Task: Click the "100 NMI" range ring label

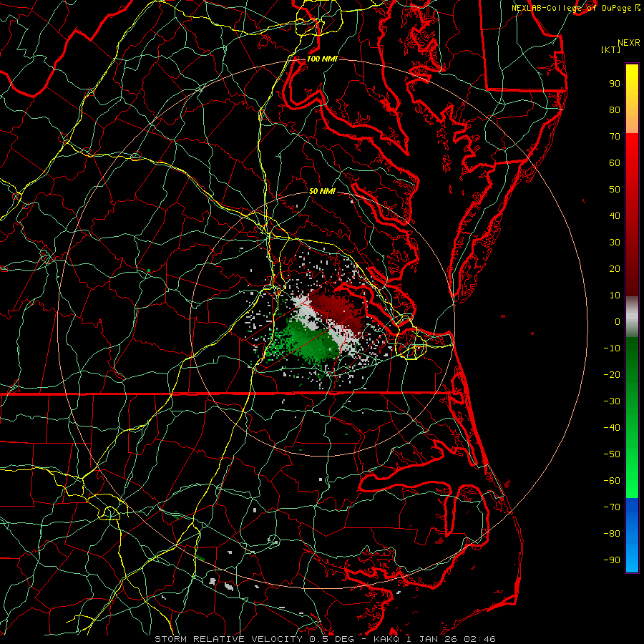Action: 322,59
